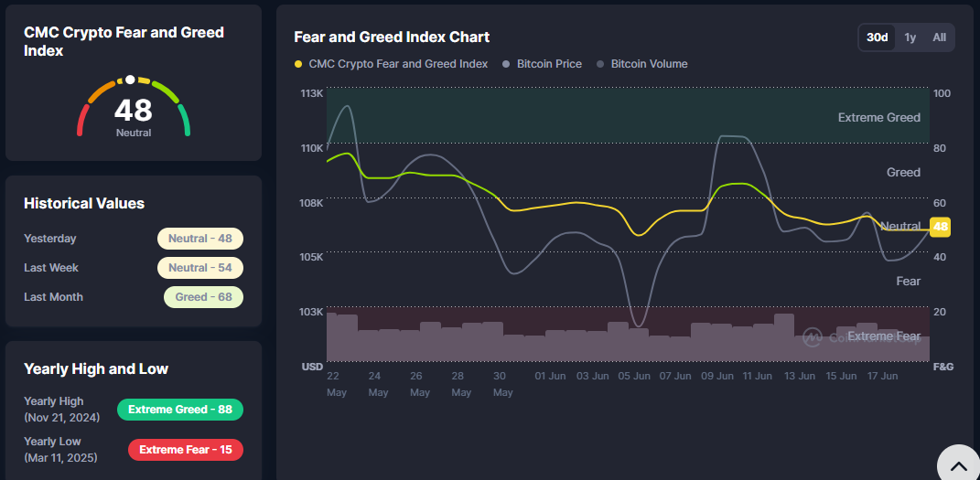Click the Fear and Greed Index Chart heading
Screen dimensions: 980x480
(392, 37)
